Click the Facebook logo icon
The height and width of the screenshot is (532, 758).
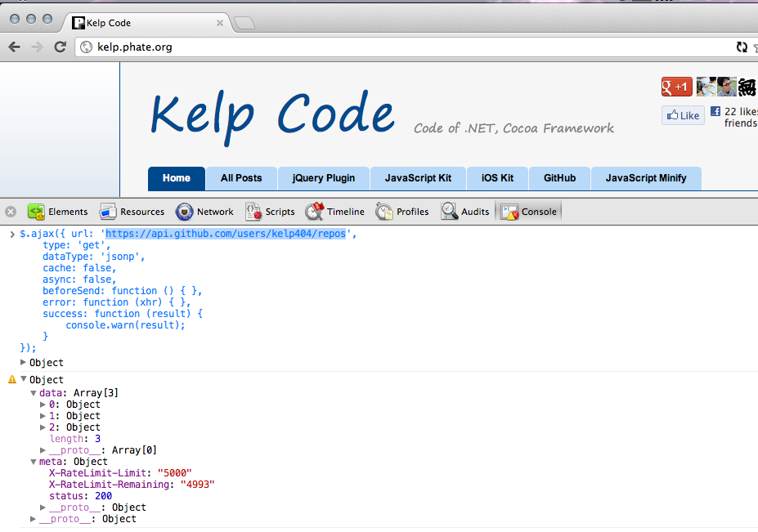tap(715, 111)
